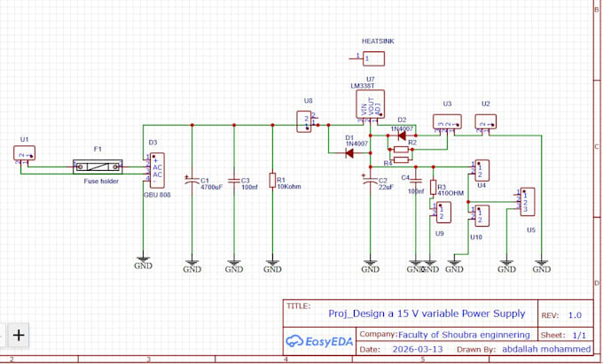Image resolution: width=603 pixels, height=364 pixels.
Task: Click the 'Fuse holder' label
Action: pyautogui.click(x=101, y=182)
